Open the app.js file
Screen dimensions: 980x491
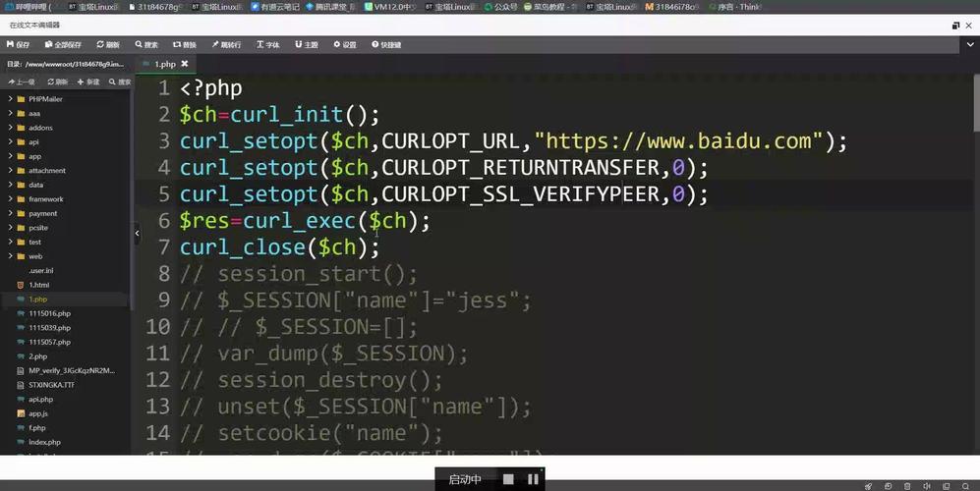[x=38, y=413]
